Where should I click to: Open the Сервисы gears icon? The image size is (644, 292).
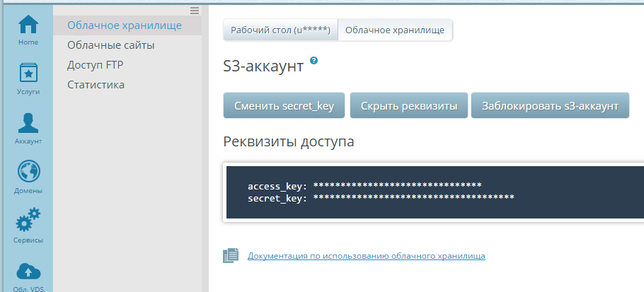(28, 222)
